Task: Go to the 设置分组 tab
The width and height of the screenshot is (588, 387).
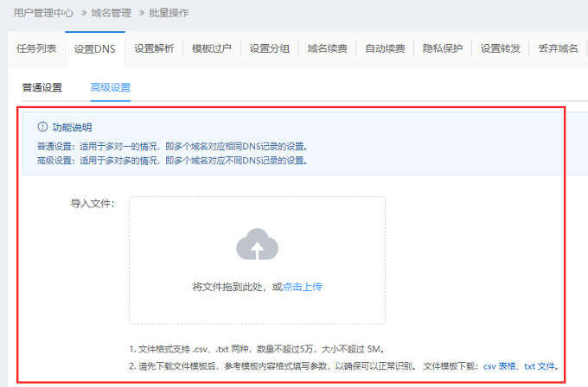Action: click(x=270, y=48)
